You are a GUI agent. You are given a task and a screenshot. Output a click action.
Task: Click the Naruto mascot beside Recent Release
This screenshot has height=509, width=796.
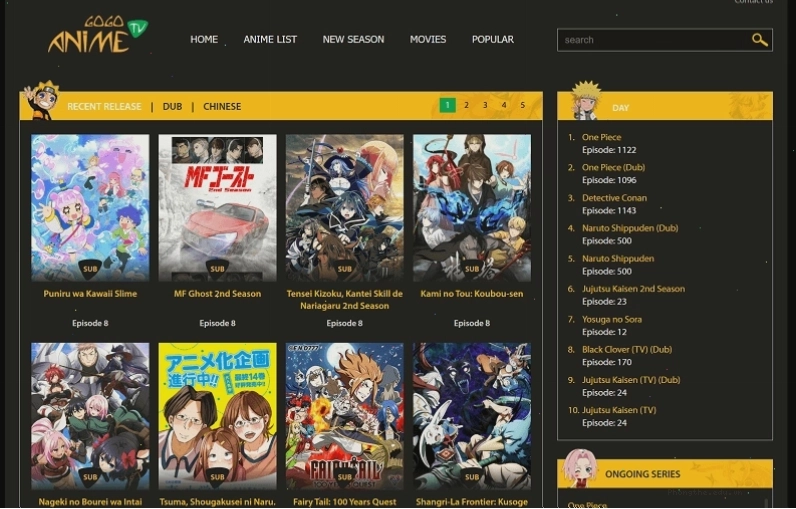pyautogui.click(x=41, y=100)
